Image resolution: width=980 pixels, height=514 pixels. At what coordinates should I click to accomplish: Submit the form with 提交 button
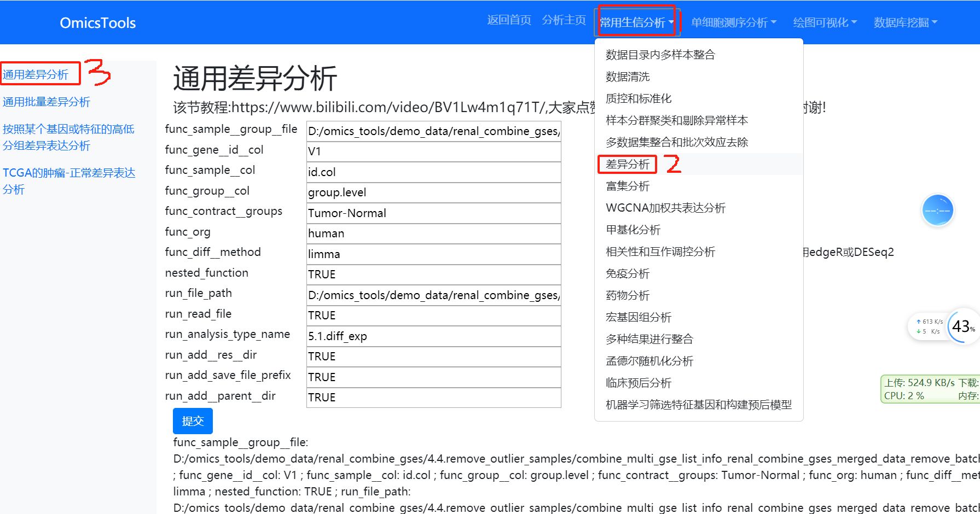193,421
